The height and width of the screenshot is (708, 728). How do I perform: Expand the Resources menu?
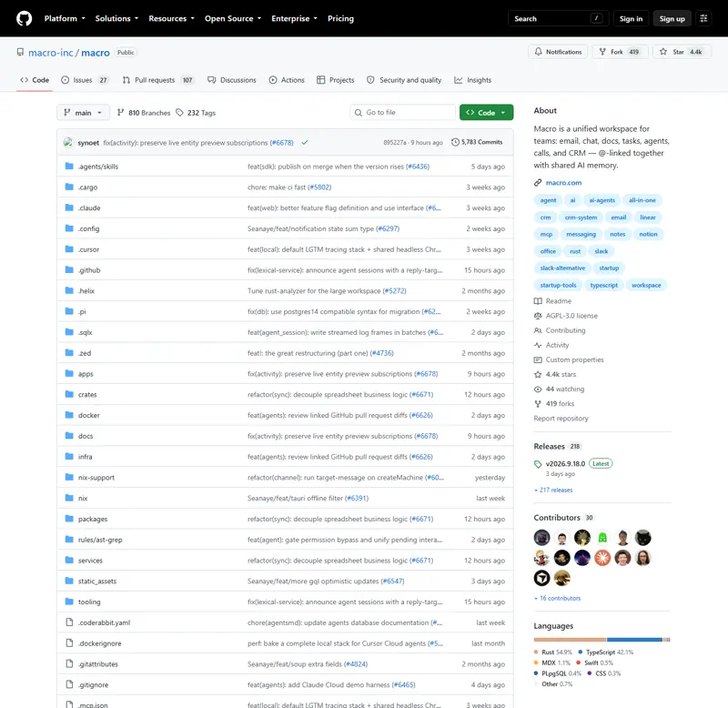click(171, 18)
